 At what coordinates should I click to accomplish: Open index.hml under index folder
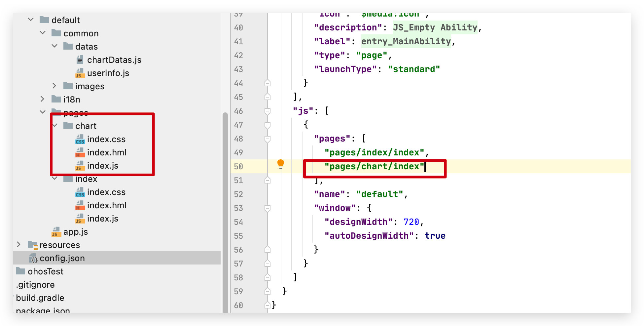(x=107, y=205)
